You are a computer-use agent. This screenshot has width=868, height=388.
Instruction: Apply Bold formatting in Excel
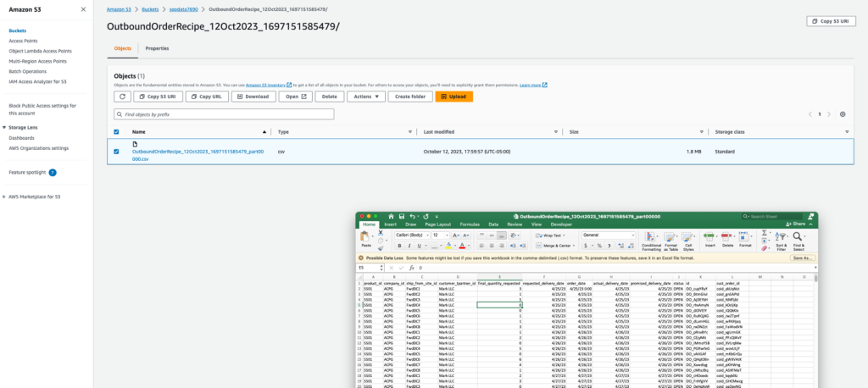[x=399, y=246]
